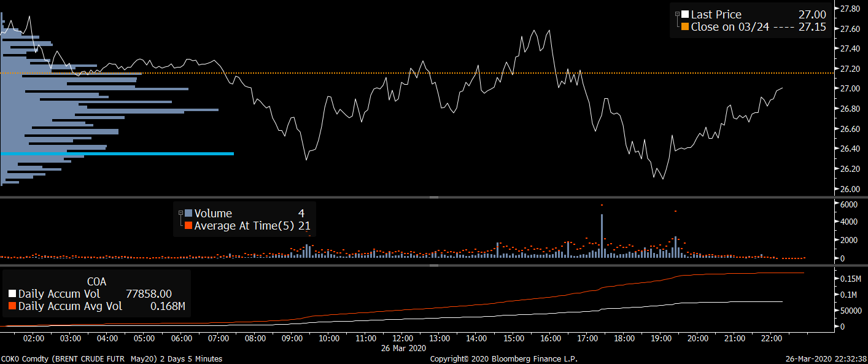Click the 0.15M accumulated volume axis label
This screenshot has width=868, height=364.
[850, 279]
